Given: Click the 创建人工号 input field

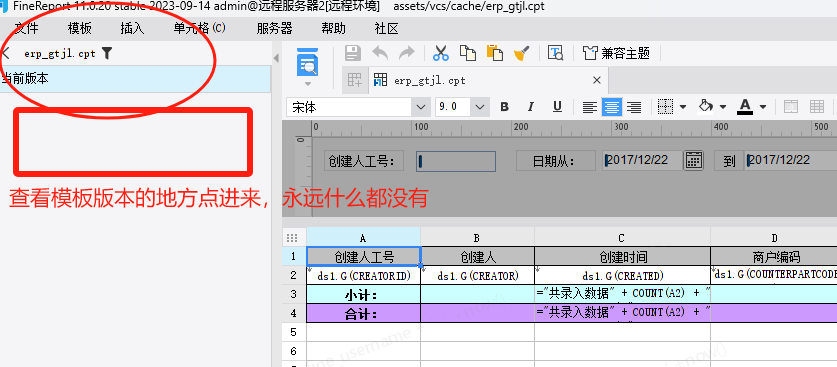Looking at the screenshot, I should (x=456, y=161).
